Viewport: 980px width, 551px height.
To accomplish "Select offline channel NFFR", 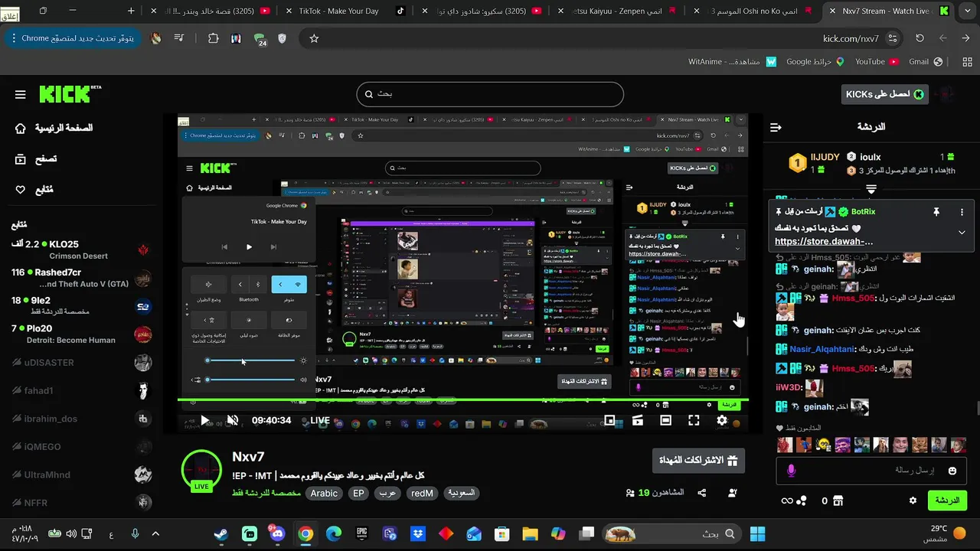I will (80, 503).
